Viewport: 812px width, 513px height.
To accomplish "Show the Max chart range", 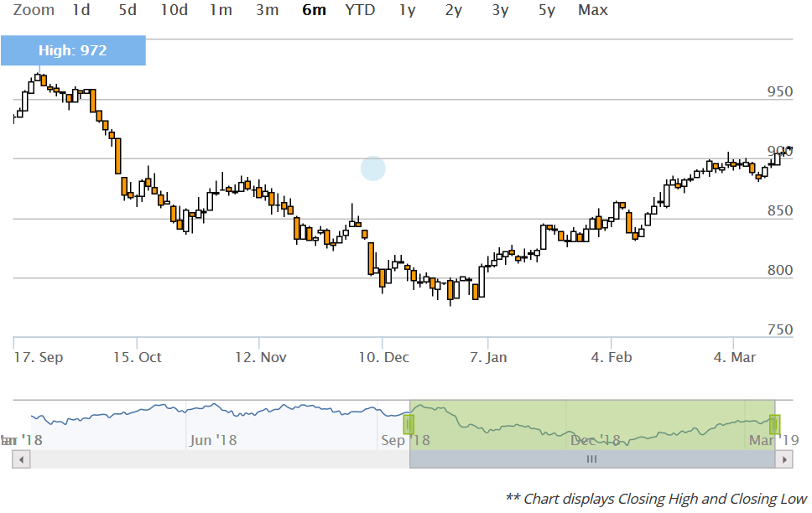I will [593, 10].
